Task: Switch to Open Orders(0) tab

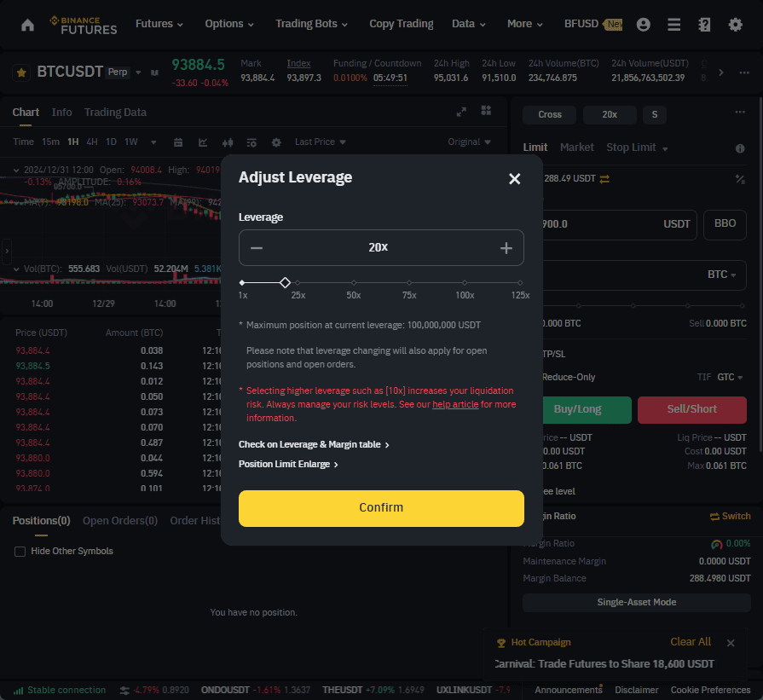Action: pos(120,521)
